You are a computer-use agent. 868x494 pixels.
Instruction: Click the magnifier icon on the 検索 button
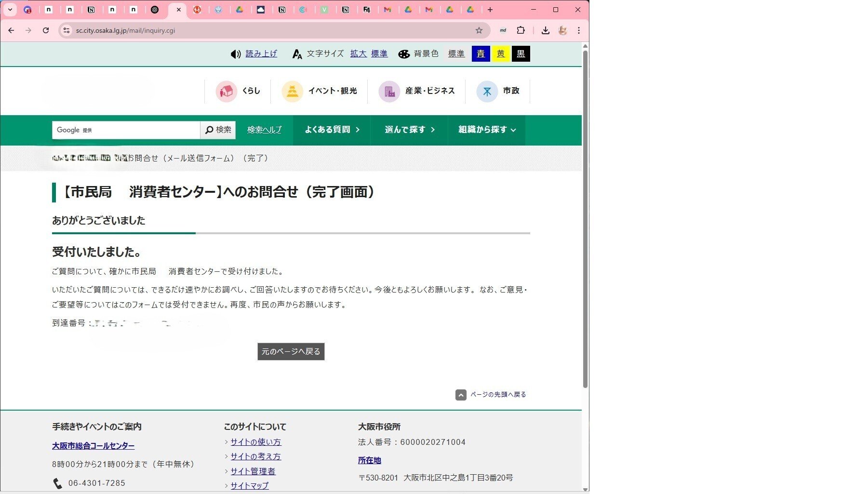tap(209, 130)
